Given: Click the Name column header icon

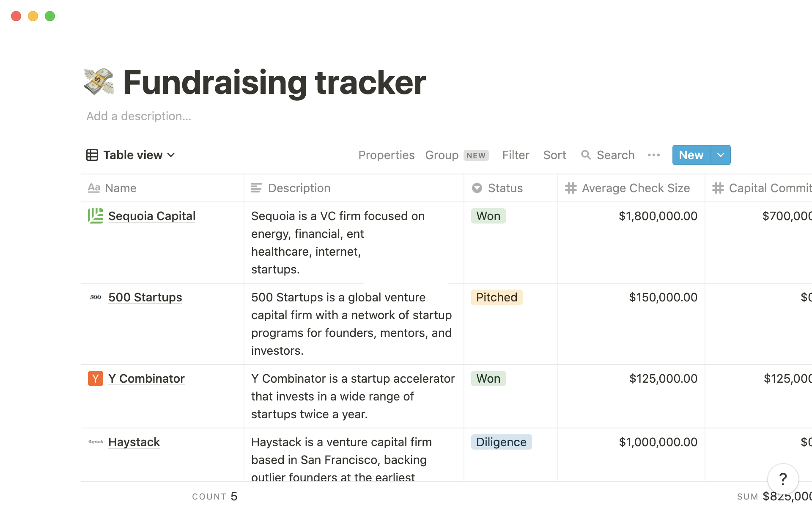Looking at the screenshot, I should 93,188.
